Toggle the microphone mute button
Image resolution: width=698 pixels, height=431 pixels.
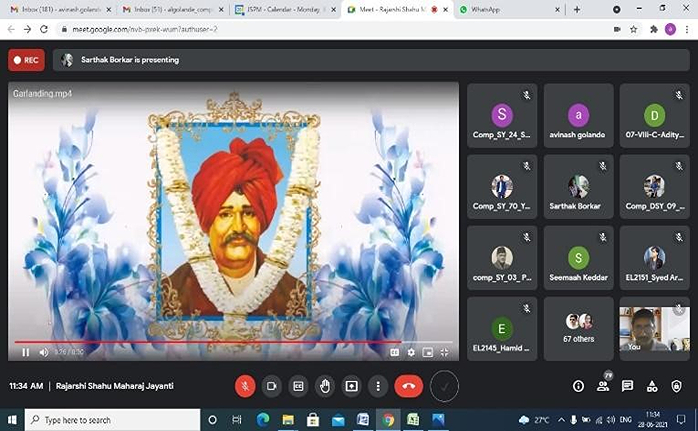pos(245,386)
